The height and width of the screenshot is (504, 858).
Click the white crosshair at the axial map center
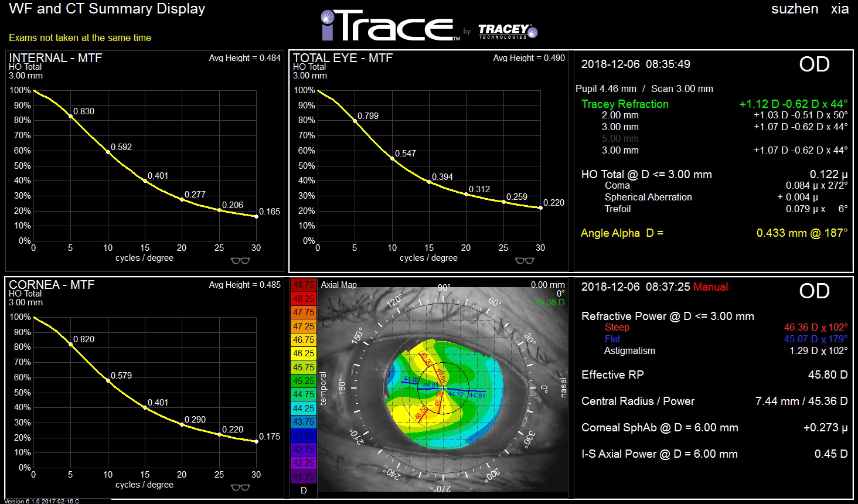pyautogui.click(x=443, y=387)
